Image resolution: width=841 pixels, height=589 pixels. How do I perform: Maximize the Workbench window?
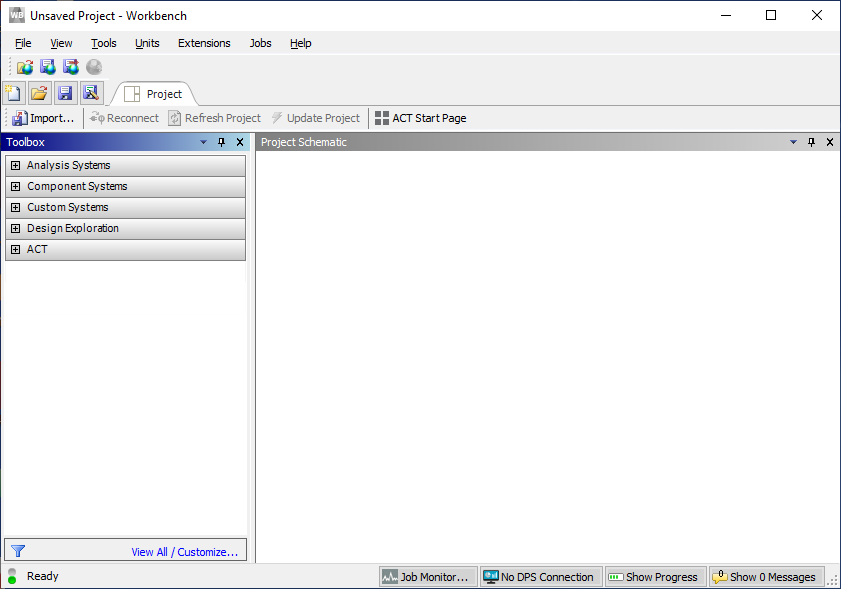point(771,16)
